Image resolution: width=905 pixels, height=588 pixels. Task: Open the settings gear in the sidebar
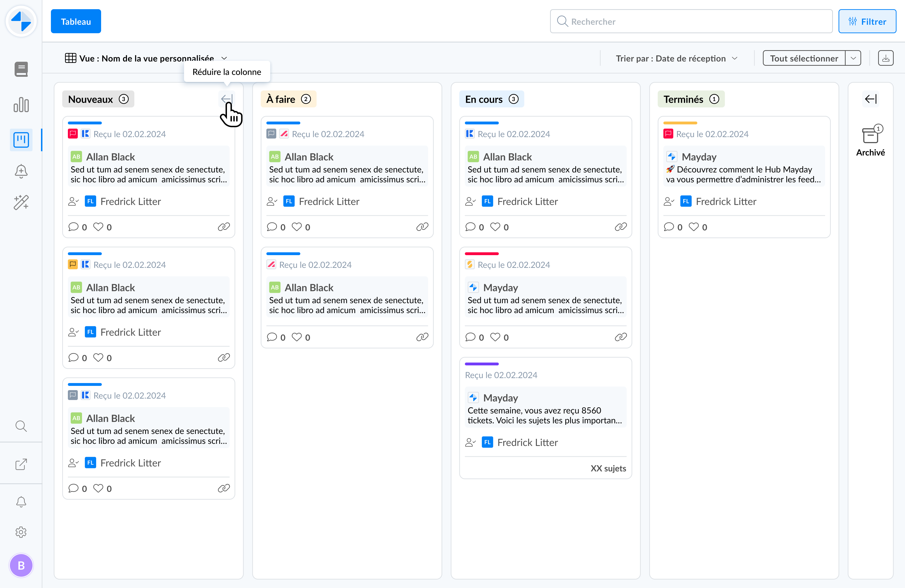click(x=21, y=532)
